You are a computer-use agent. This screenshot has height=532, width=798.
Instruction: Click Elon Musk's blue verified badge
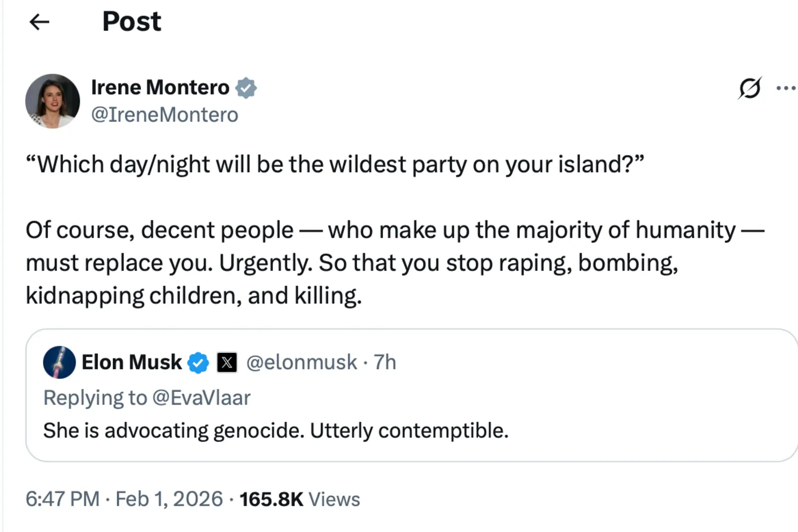(x=198, y=362)
